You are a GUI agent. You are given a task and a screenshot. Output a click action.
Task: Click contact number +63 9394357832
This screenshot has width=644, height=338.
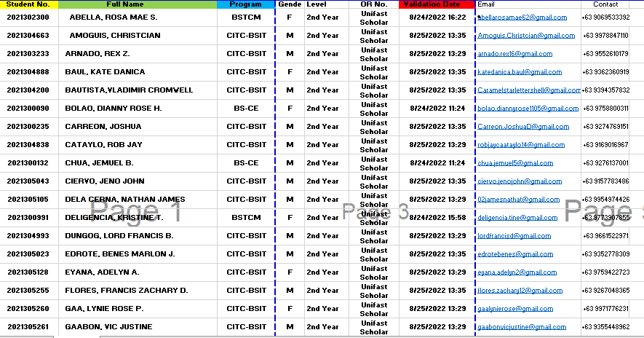[606, 90]
